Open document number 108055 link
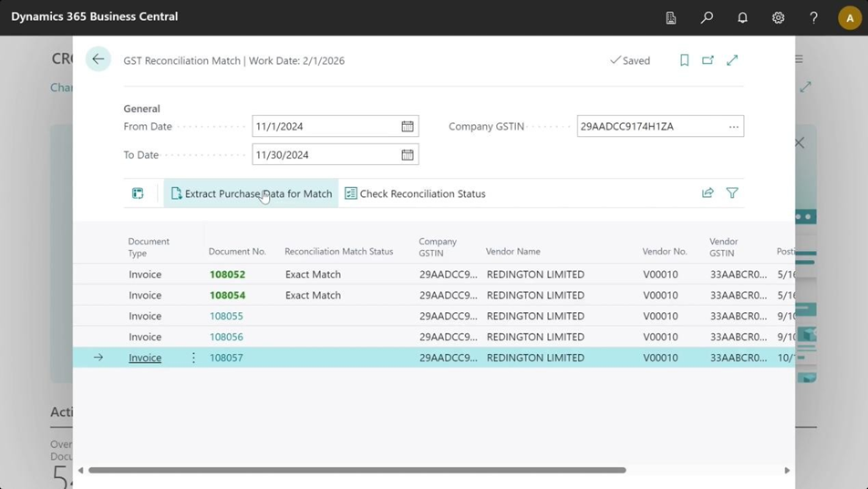 [x=226, y=317]
